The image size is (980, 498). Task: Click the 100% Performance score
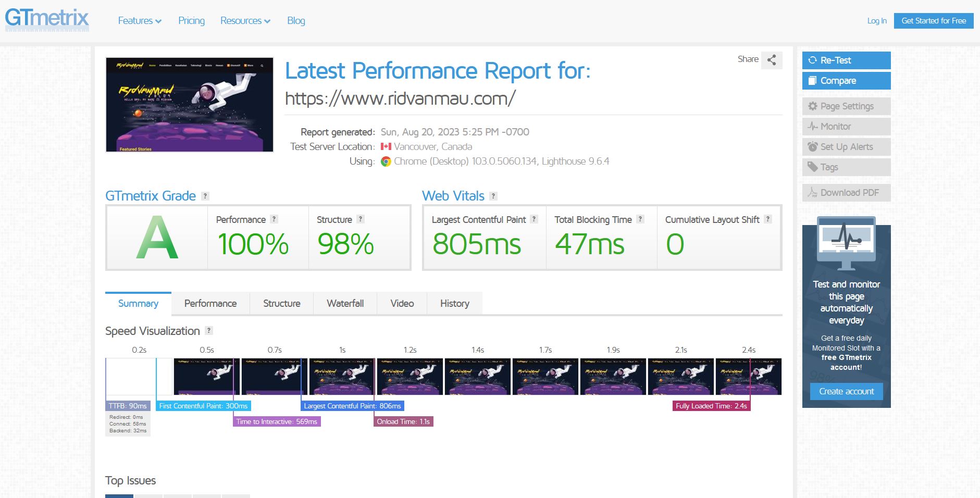(x=253, y=244)
